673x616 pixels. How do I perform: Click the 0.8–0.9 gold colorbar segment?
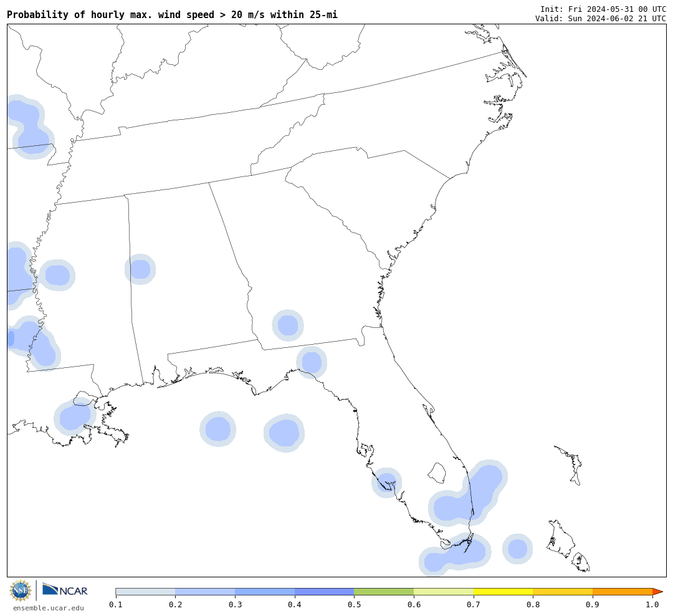563,592
